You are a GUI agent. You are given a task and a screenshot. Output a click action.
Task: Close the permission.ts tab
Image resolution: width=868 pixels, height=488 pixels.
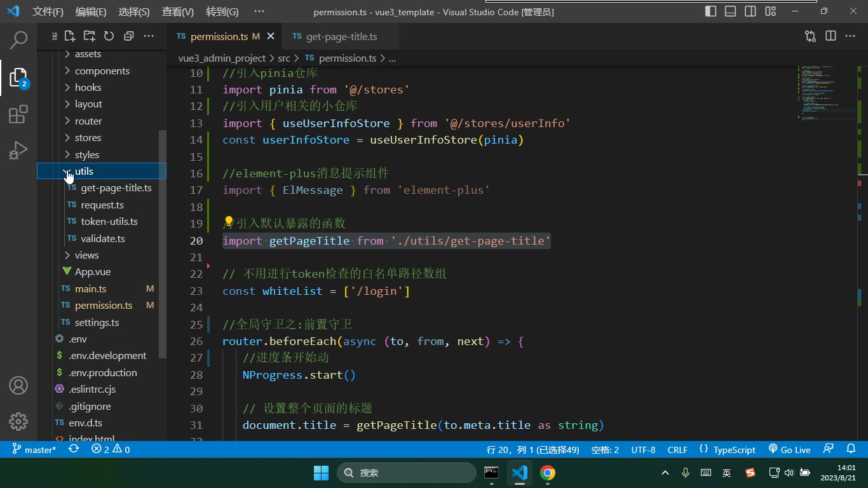tap(271, 36)
